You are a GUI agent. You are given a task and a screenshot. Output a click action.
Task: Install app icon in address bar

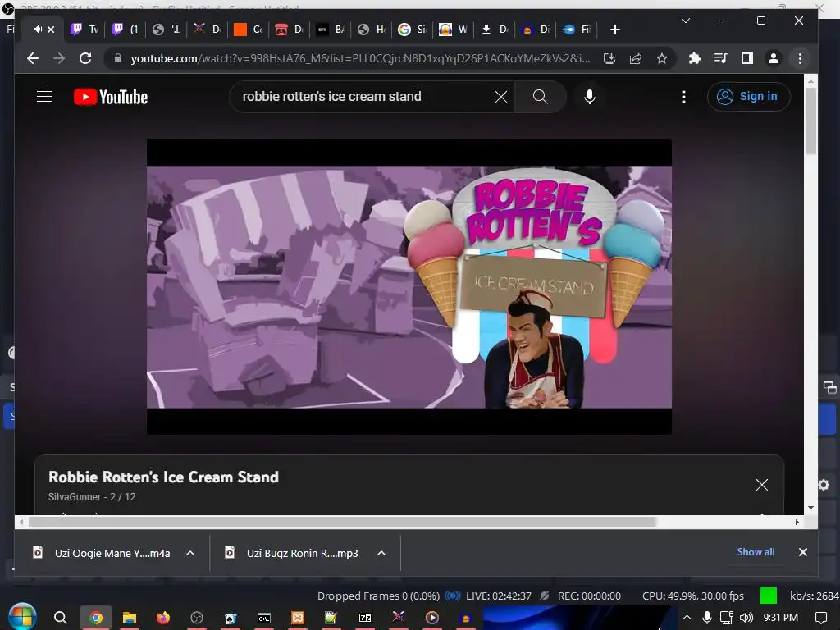tap(609, 58)
